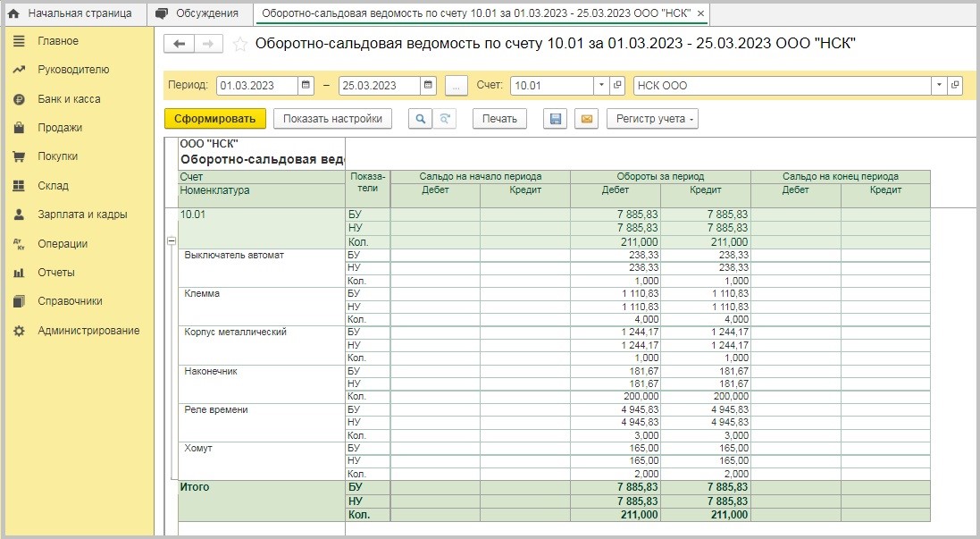
Task: Open account 10.01 selection form icon
Action: point(617,86)
